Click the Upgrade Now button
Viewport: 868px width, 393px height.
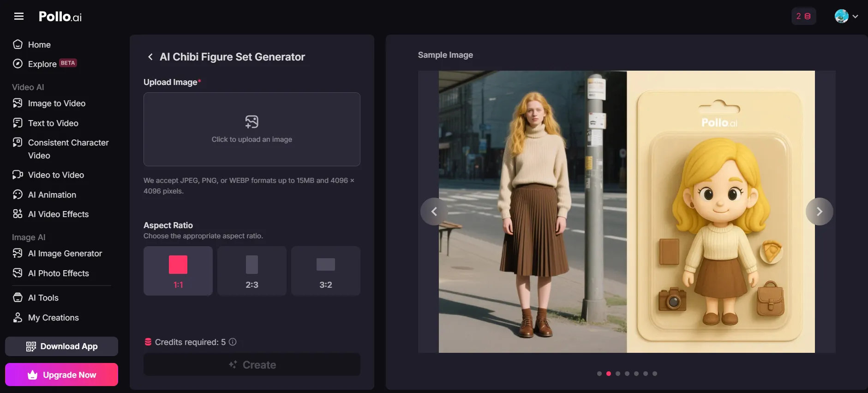coord(61,375)
